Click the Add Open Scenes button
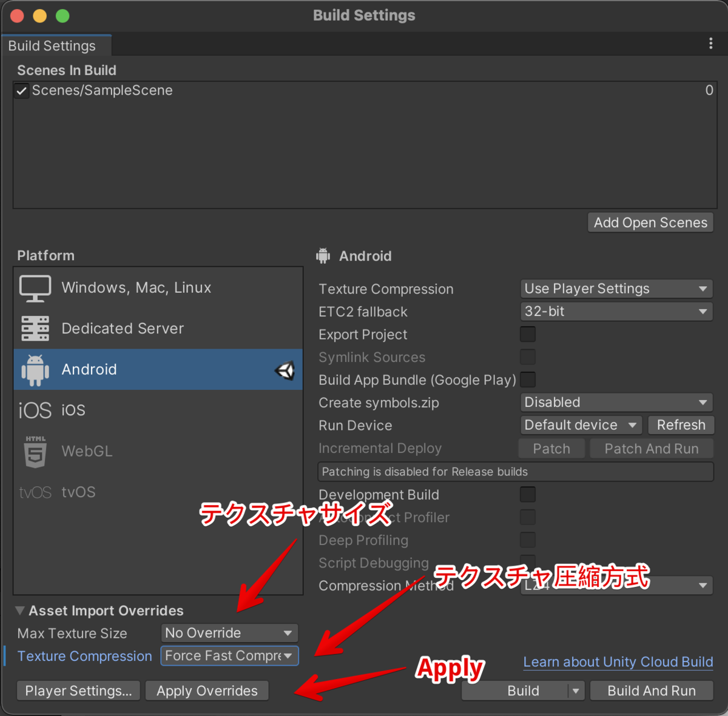This screenshot has width=728, height=716. coord(650,222)
